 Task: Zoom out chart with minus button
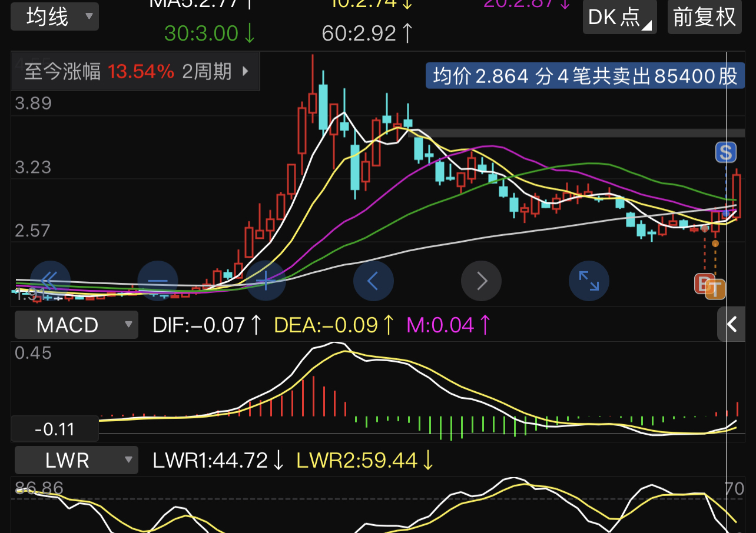[158, 281]
